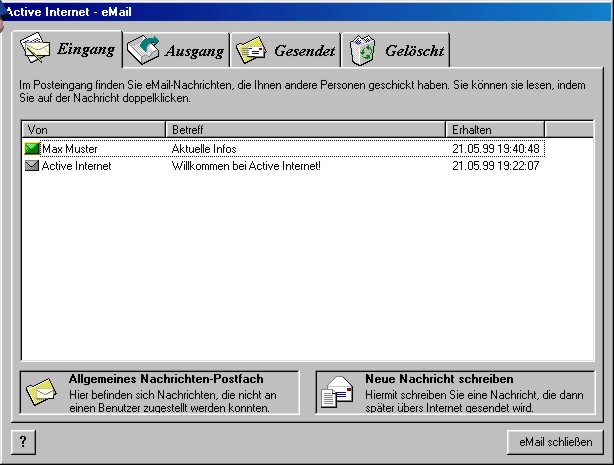This screenshot has width=614, height=465.
Task: Click the date 21.05.99 19:40:48
Action: [496, 149]
